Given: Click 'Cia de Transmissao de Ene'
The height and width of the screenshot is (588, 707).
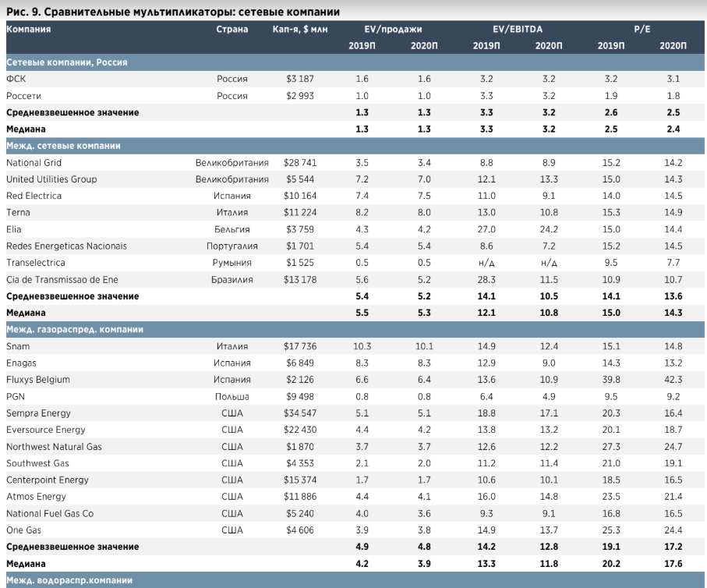Looking at the screenshot, I should pyautogui.click(x=62, y=279).
